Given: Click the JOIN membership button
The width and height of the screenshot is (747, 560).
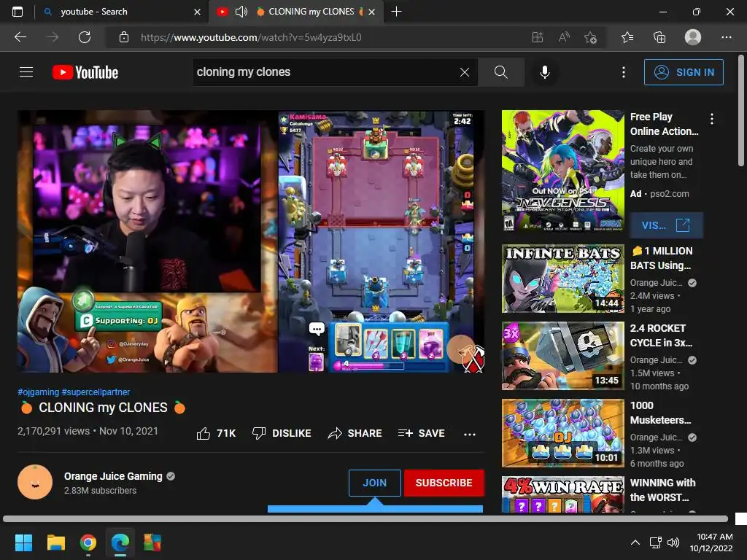Looking at the screenshot, I should (x=374, y=483).
